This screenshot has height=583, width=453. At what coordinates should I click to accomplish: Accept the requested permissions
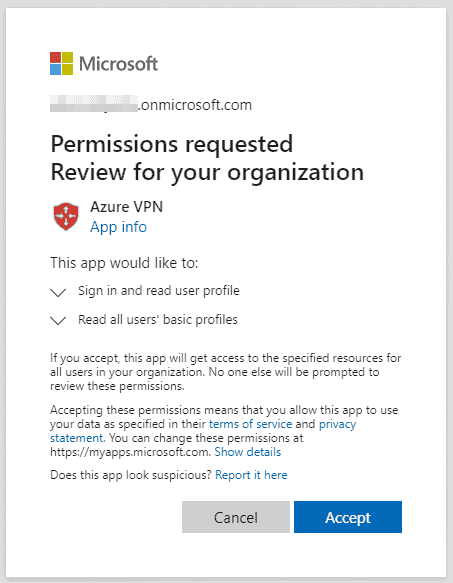click(x=348, y=517)
